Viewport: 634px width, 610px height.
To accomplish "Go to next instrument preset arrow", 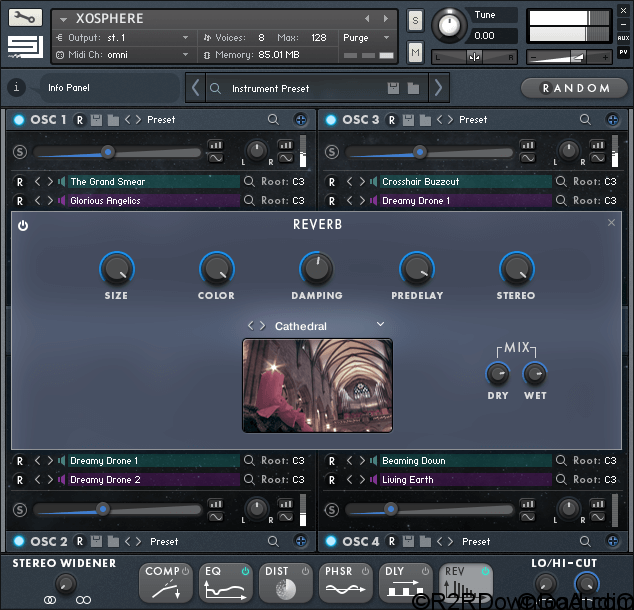I will (x=439, y=88).
